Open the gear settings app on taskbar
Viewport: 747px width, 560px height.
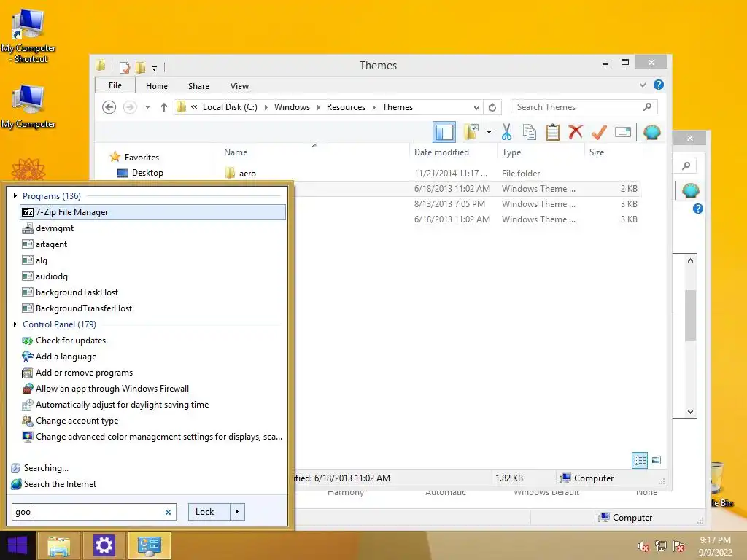click(104, 545)
